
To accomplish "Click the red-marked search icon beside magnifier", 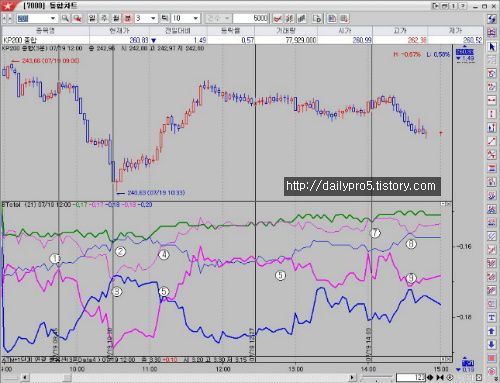I will click(77, 18).
